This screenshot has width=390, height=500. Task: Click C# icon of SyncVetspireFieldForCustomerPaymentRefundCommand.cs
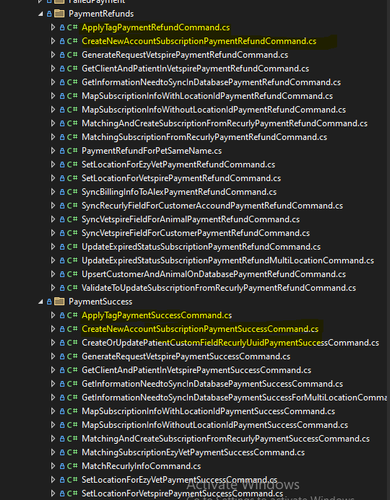[x=72, y=233]
